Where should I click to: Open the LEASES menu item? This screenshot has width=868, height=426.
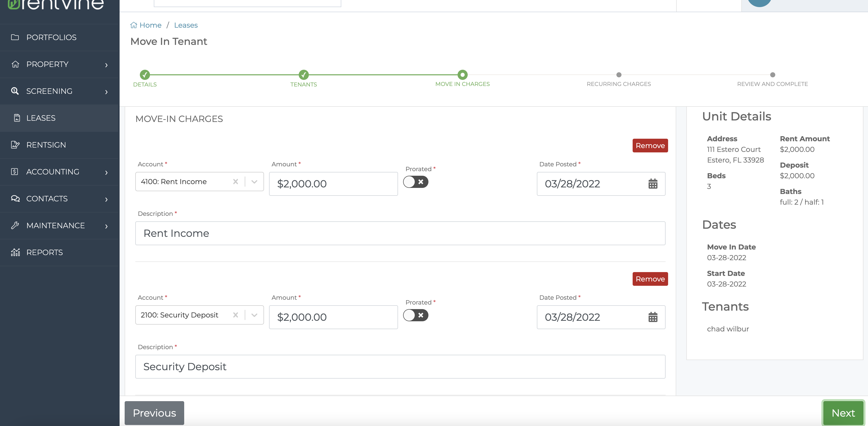60,118
